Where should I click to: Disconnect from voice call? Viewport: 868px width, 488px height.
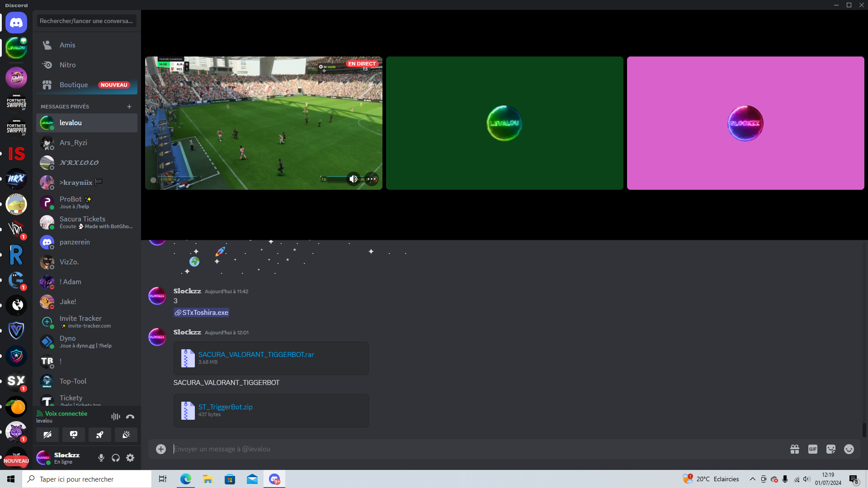point(130,417)
